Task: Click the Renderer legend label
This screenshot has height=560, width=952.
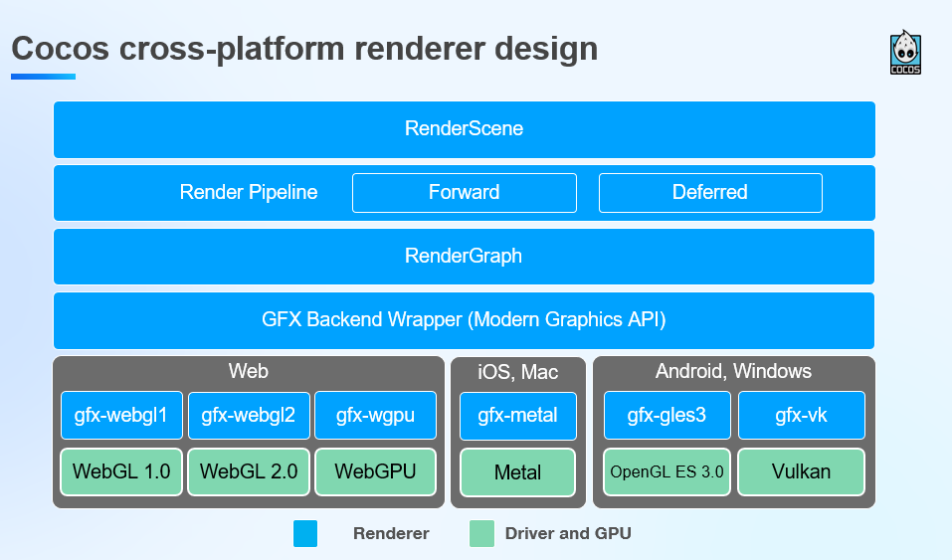Action: click(x=391, y=533)
